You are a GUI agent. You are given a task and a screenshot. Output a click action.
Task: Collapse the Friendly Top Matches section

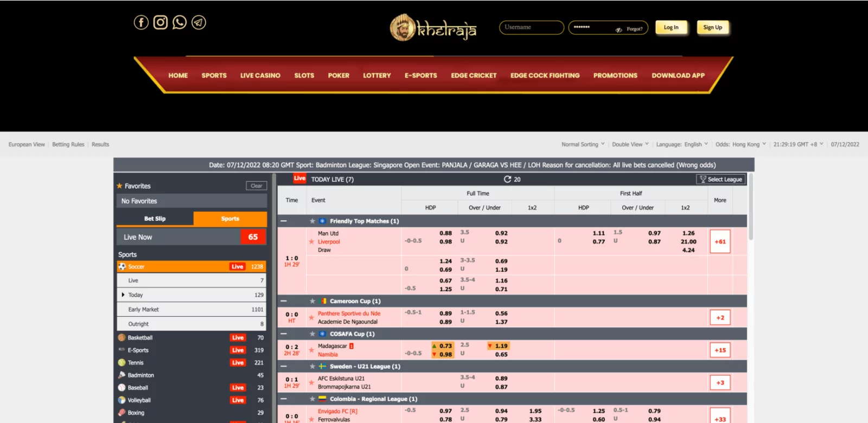click(284, 221)
